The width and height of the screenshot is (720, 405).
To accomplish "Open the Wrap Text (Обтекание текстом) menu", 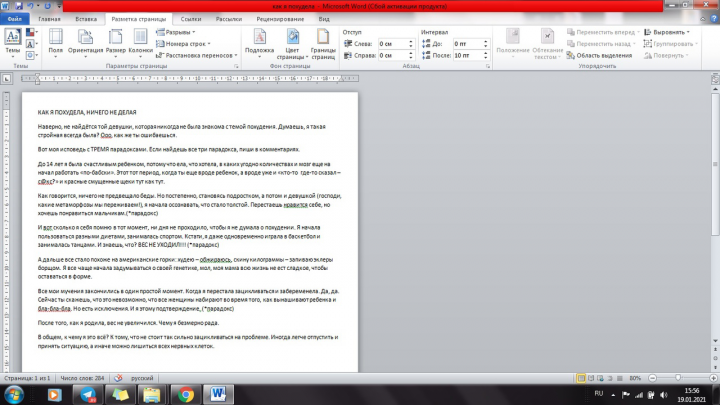I will click(546, 43).
